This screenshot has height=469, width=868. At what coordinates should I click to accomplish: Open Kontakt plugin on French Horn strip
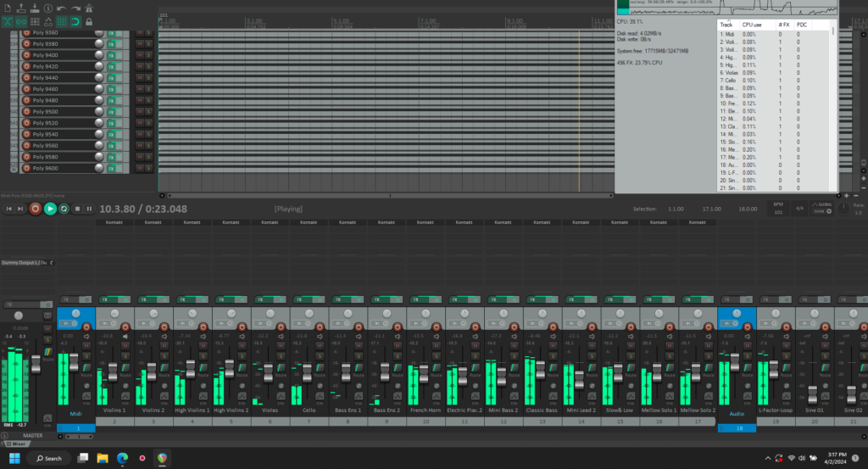coord(426,222)
